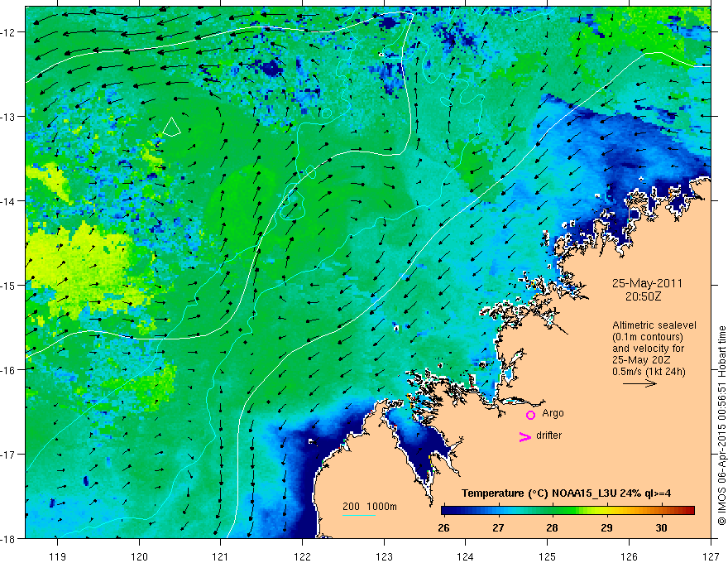728x563 pixels.
Task: Click the longitude axis label '122'
Action: click(x=302, y=556)
